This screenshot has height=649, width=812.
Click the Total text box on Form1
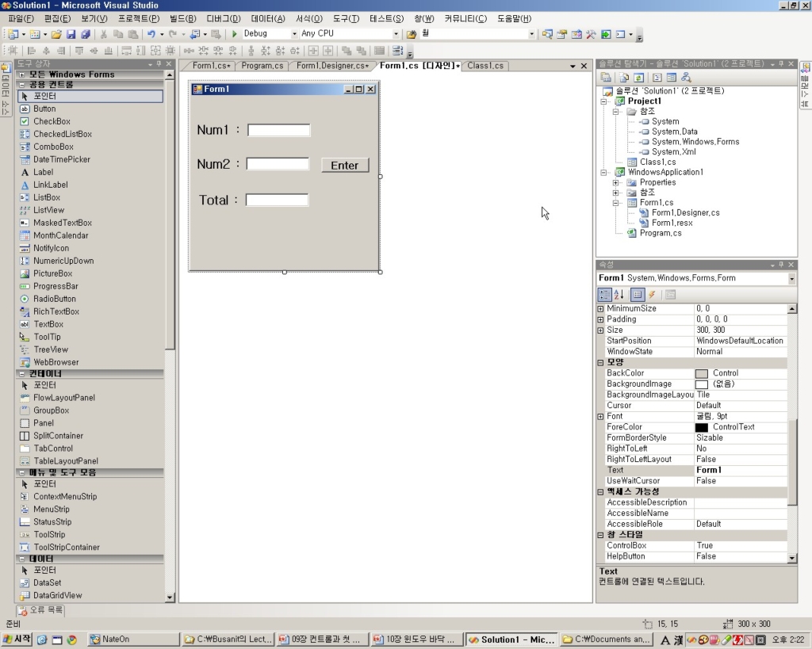pos(277,200)
